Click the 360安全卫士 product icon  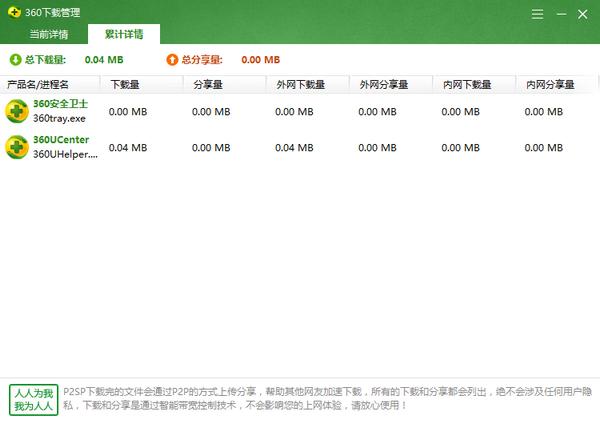[x=17, y=111]
